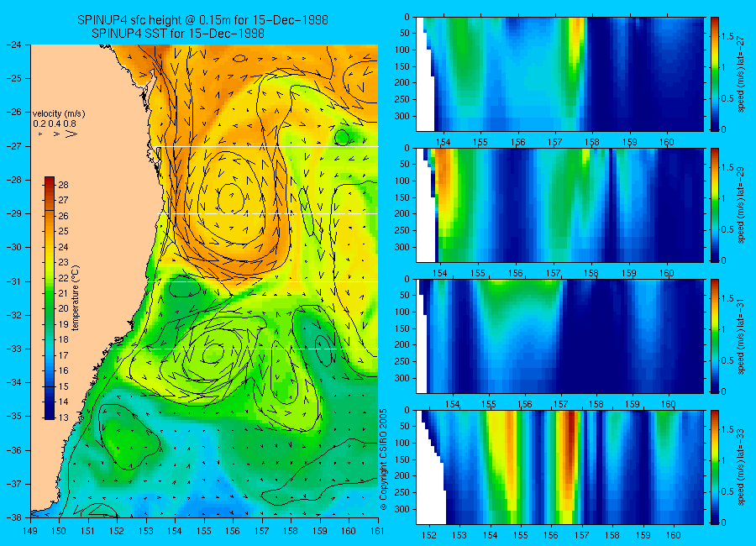This screenshot has width=756, height=546.
Task: Click the '-24' latitude label on the map
Action: [x=13, y=45]
